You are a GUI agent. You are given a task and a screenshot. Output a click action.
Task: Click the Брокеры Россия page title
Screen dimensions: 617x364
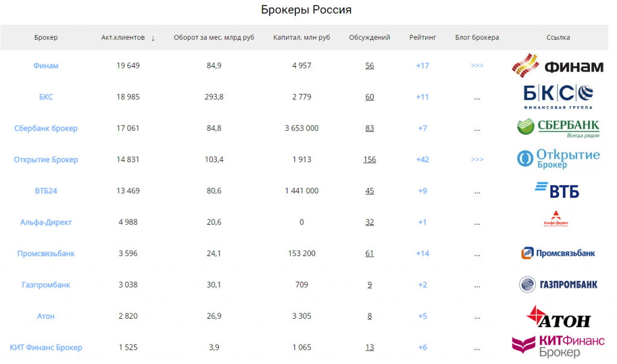[306, 10]
